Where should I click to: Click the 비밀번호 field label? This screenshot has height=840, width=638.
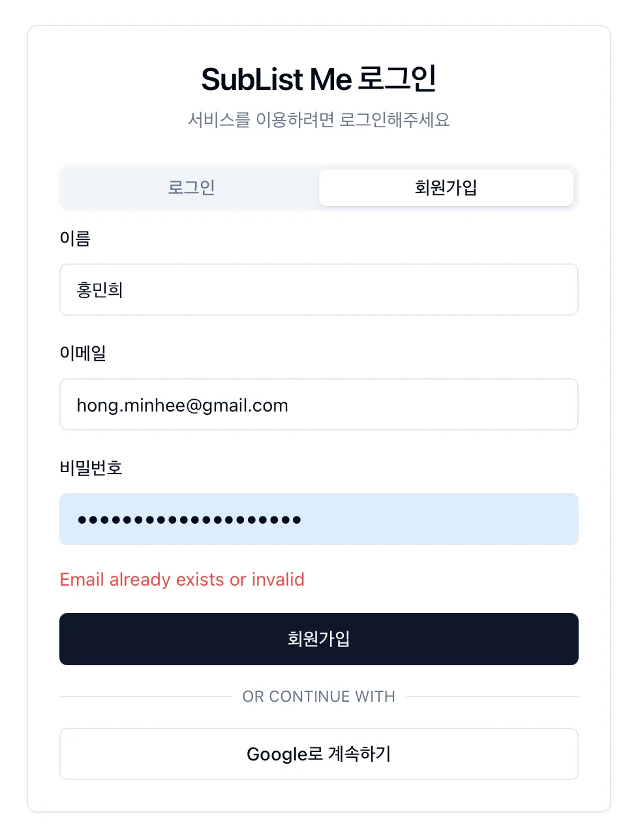[x=91, y=468]
